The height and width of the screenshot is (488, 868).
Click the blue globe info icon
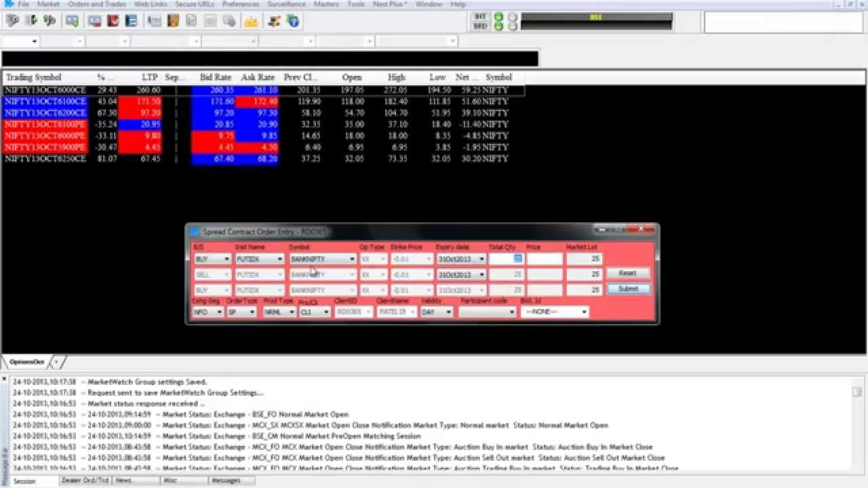[x=292, y=21]
